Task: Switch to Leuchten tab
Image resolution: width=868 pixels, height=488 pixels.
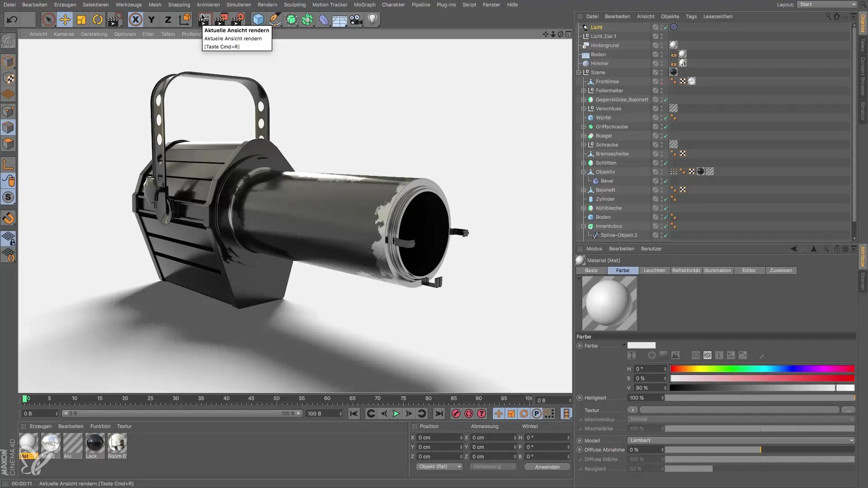Action: pos(654,270)
